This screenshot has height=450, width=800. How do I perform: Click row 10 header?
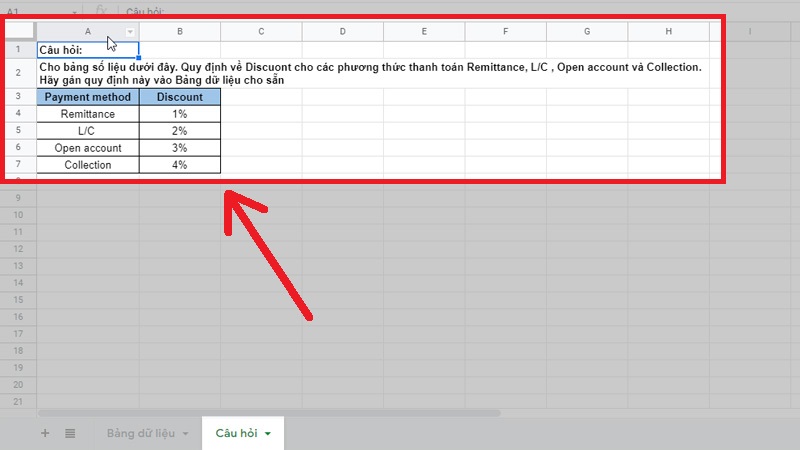point(19,215)
